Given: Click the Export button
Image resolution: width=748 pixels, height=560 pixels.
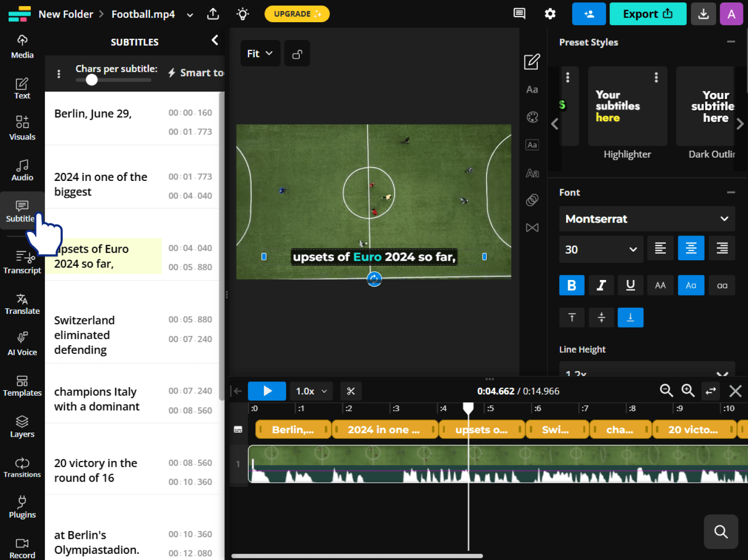Looking at the screenshot, I should (x=648, y=14).
